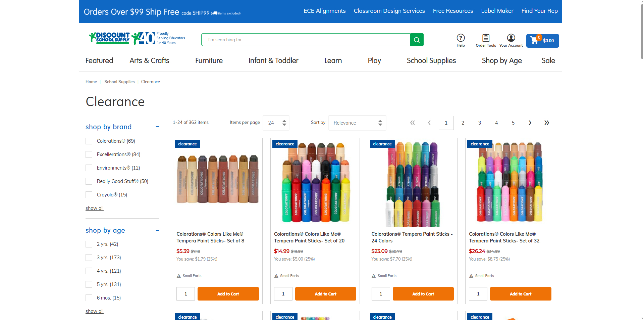Check the 6 mos. (15) age filter
The width and height of the screenshot is (644, 320).
[x=89, y=298]
